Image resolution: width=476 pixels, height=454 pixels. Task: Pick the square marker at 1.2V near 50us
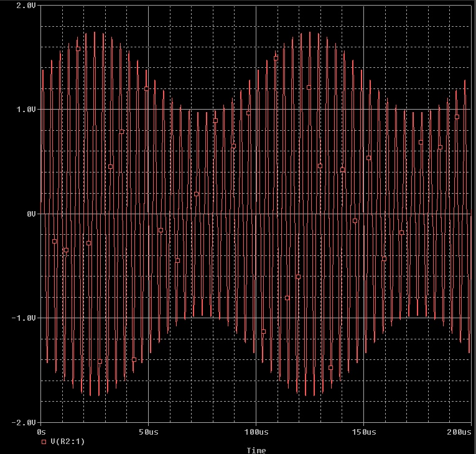(147, 88)
